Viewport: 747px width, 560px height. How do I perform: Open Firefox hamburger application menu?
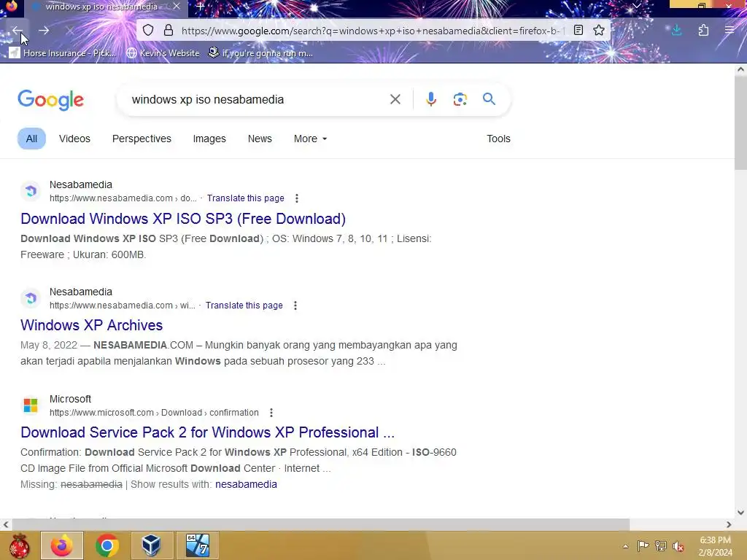click(729, 31)
